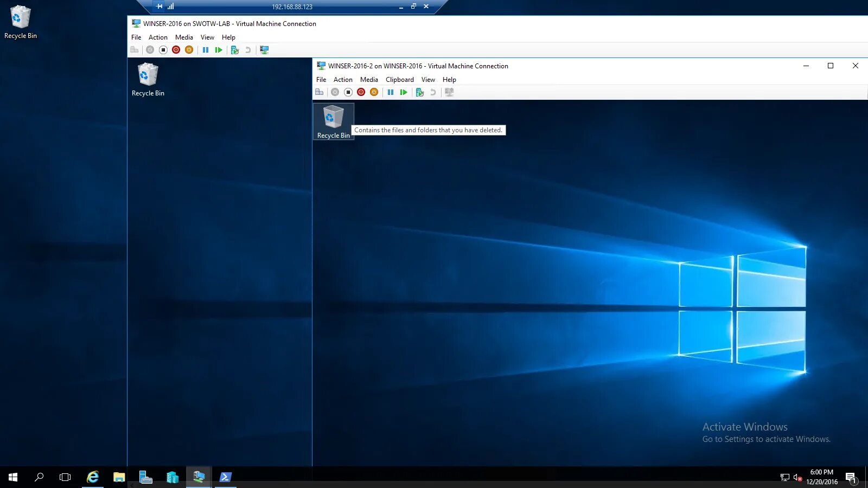
Task: Select the host desktop Recycle Bin
Action: [x=21, y=22]
